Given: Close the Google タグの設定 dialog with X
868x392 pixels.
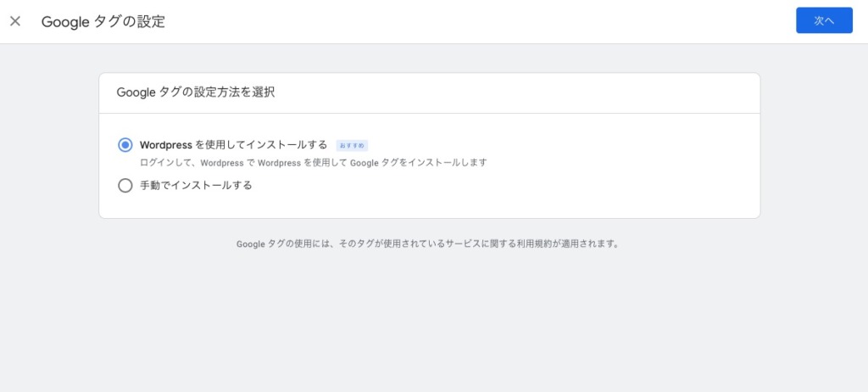Looking at the screenshot, I should pyautogui.click(x=15, y=21).
